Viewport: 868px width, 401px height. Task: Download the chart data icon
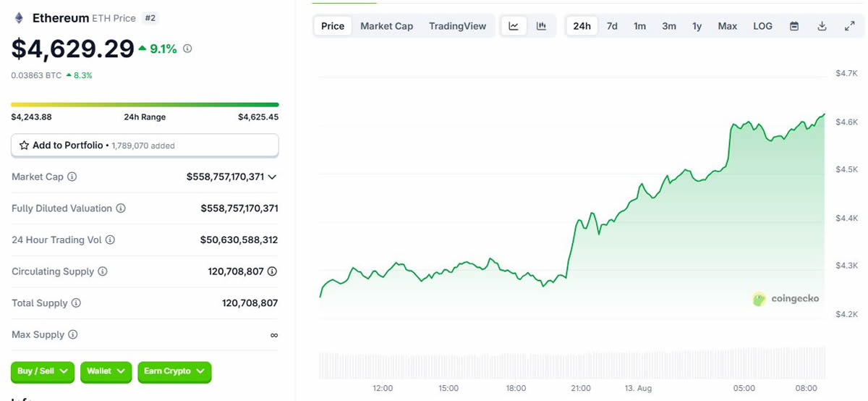[822, 26]
